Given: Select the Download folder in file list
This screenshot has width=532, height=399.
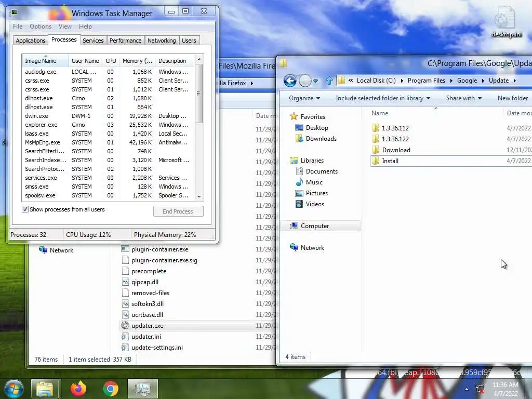Looking at the screenshot, I should tap(396, 150).
